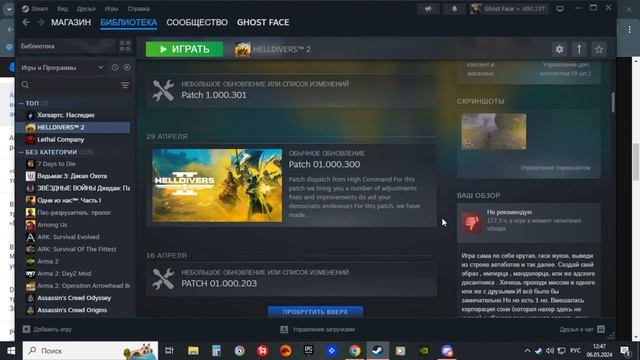Click ПРОКРУТИТЬ ВВЕРХ button
Screen dimensions: 640x360
coord(316,311)
